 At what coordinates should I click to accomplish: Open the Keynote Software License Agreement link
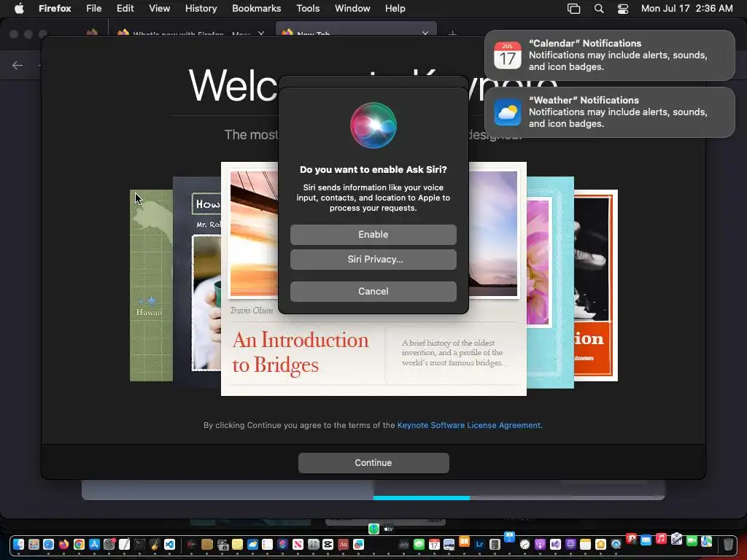point(469,425)
